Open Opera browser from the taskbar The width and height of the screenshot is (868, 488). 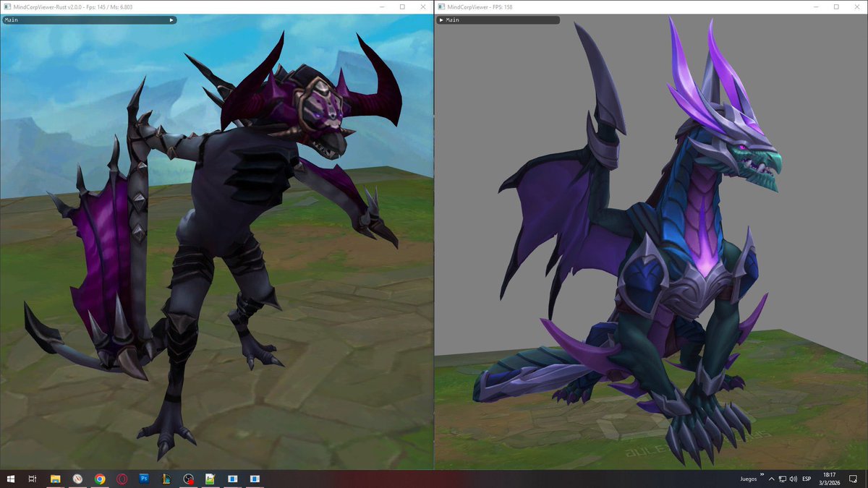(x=122, y=479)
